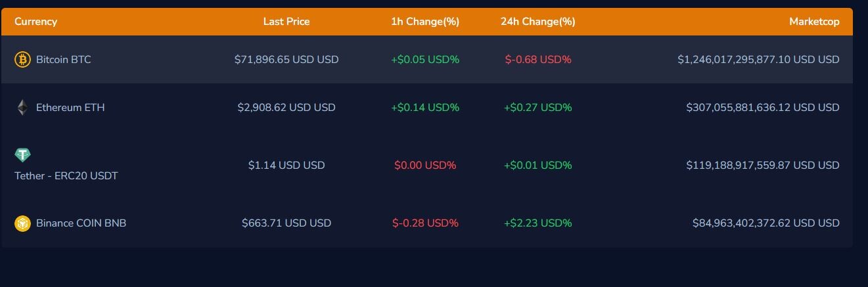Click the Bitcoin coin icon
The image size is (868, 287).
(22, 60)
